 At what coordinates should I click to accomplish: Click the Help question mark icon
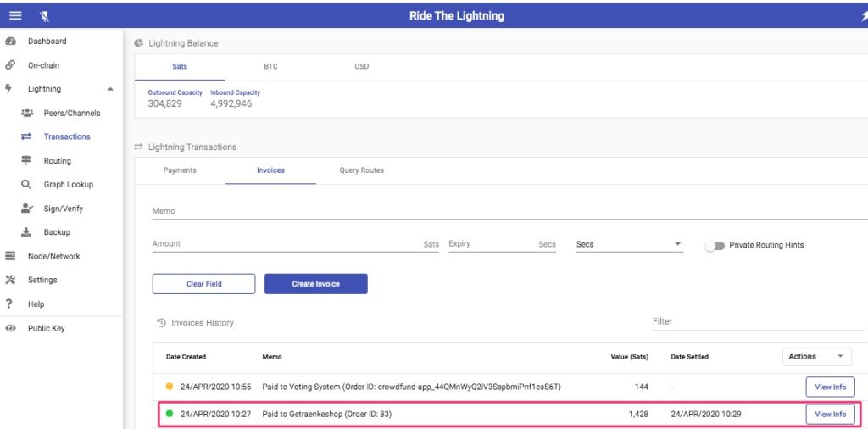(8, 304)
